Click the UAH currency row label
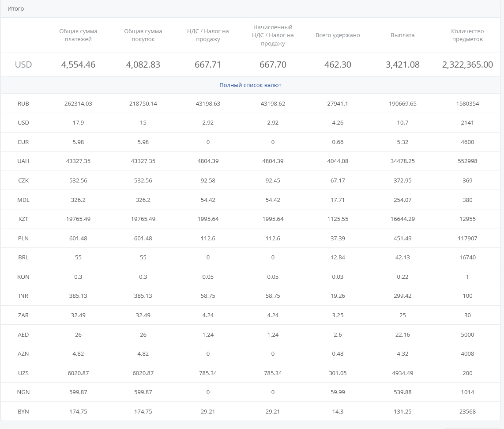This screenshot has width=504, height=429. point(23,161)
